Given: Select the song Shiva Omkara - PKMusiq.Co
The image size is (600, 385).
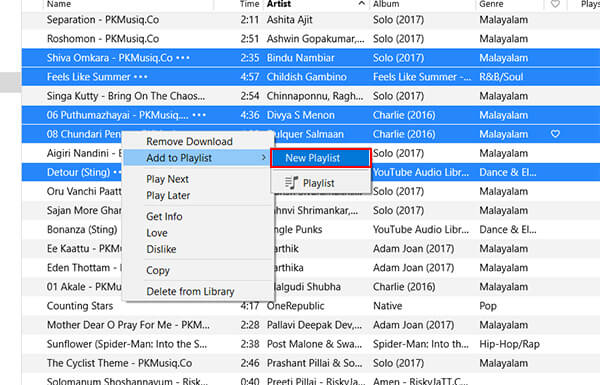Looking at the screenshot, I should (x=109, y=58).
